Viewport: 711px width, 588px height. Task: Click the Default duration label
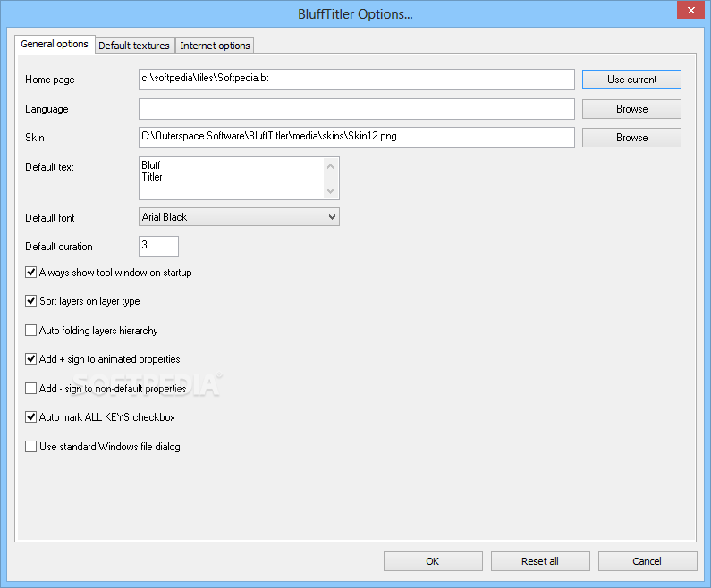(59, 247)
